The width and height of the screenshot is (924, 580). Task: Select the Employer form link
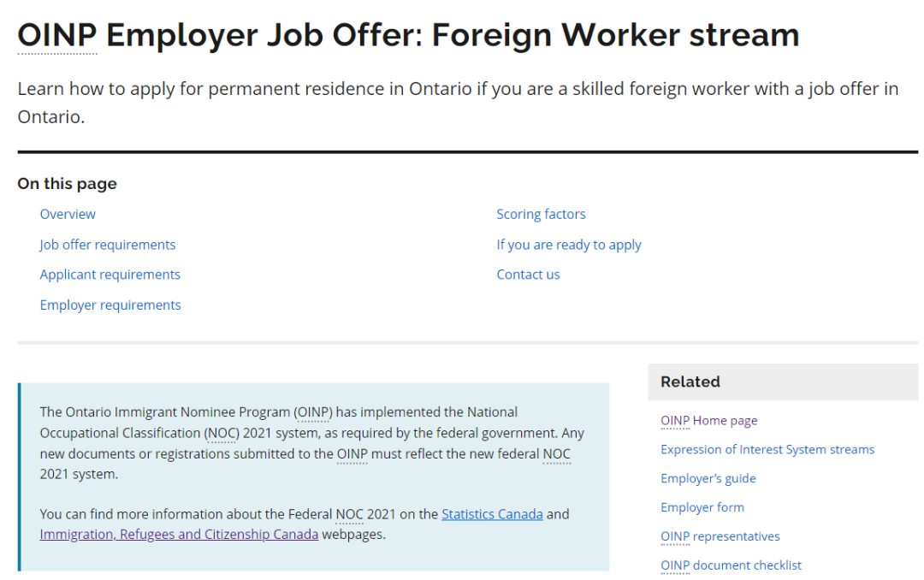[x=702, y=507]
